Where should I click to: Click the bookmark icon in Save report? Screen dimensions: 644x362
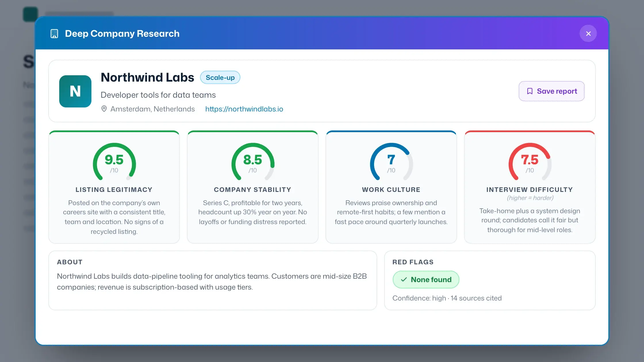[x=530, y=91]
